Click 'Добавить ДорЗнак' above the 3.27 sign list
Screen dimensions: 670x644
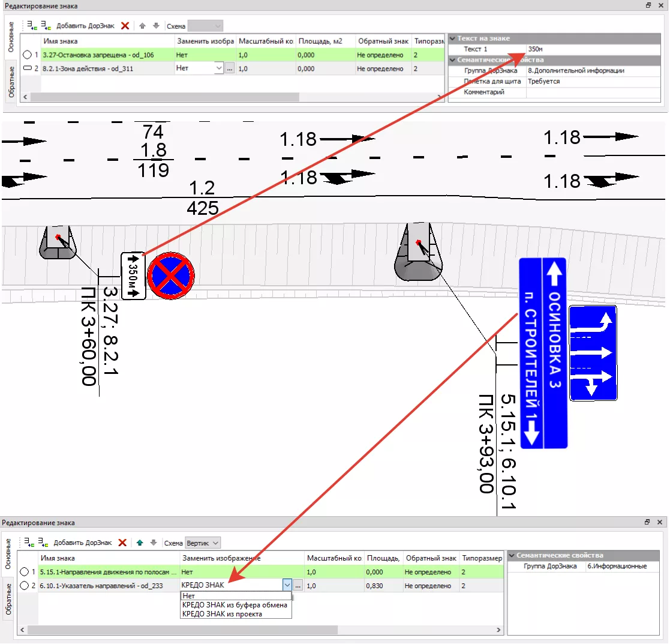coord(86,26)
